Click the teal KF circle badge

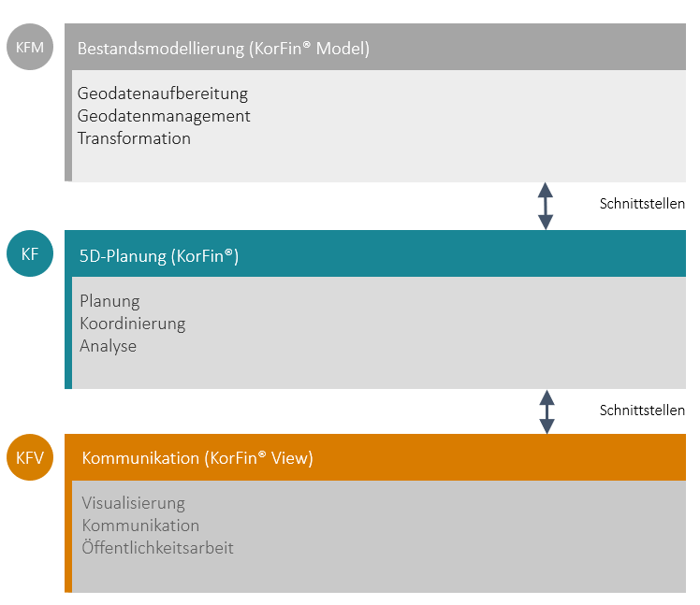tap(31, 252)
